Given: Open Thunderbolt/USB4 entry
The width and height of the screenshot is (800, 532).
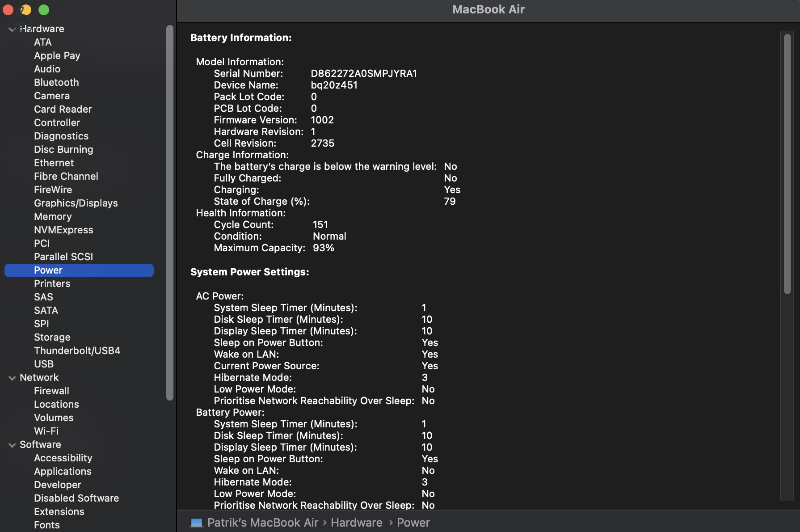Looking at the screenshot, I should [x=77, y=350].
